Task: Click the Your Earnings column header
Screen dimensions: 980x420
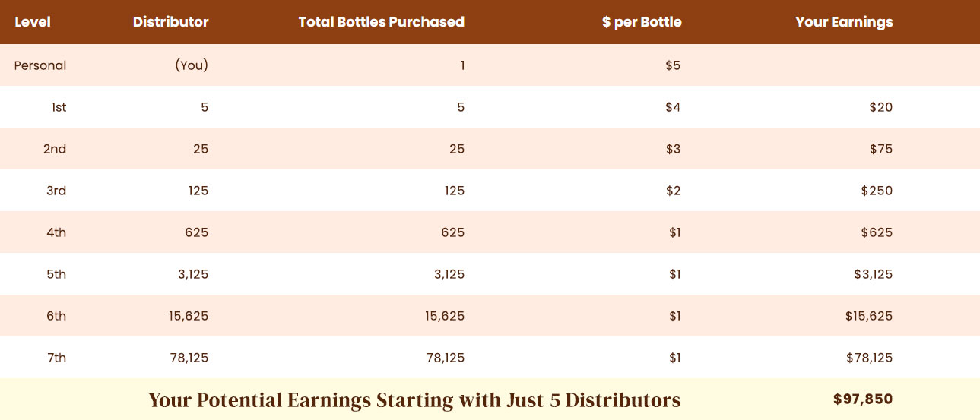Action: (844, 22)
